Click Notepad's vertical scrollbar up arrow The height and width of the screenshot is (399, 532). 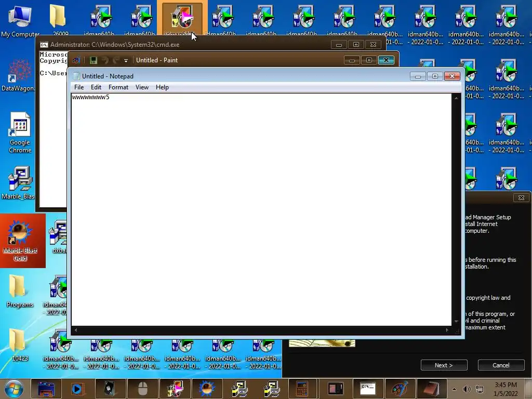click(x=456, y=98)
